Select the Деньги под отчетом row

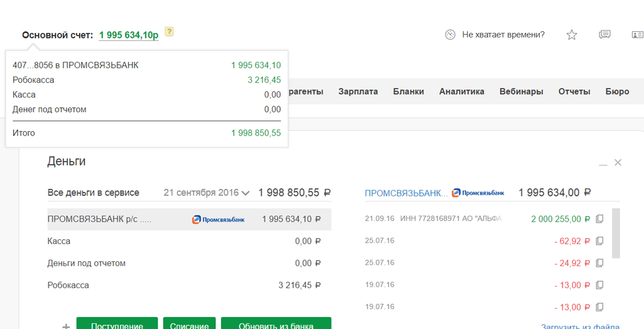tap(189, 263)
